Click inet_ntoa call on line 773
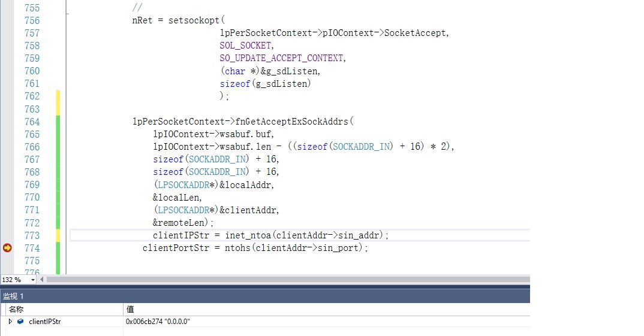Screen dimensions: 644x336 (248, 235)
